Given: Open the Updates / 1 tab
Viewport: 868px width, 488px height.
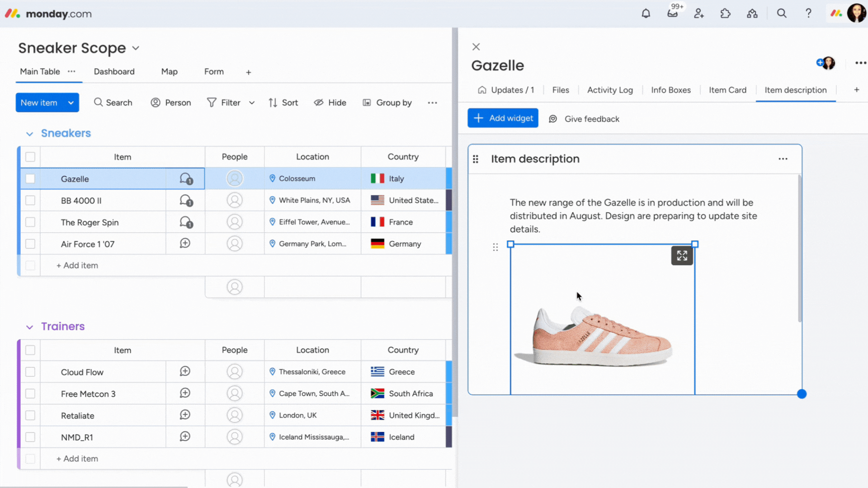Looking at the screenshot, I should click(506, 90).
